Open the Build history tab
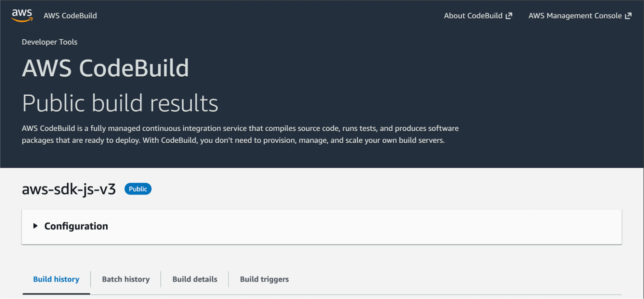 pyautogui.click(x=56, y=279)
